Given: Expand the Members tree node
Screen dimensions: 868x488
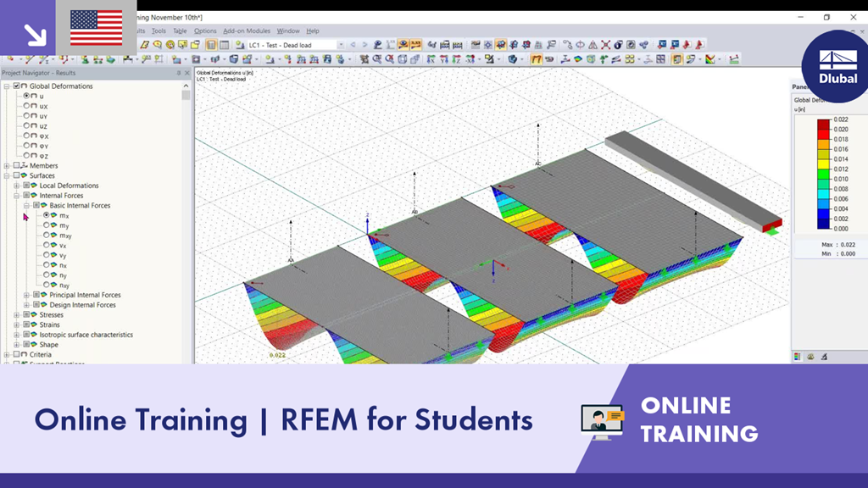Looking at the screenshot, I should point(7,166).
